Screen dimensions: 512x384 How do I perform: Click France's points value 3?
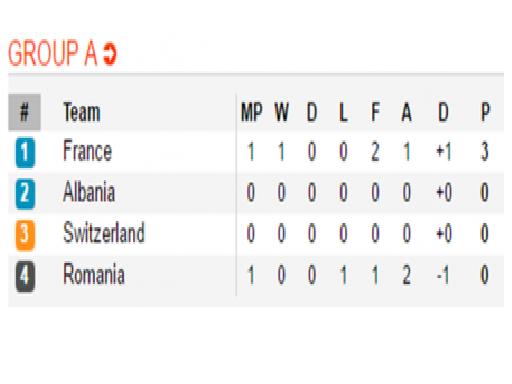pyautogui.click(x=485, y=151)
